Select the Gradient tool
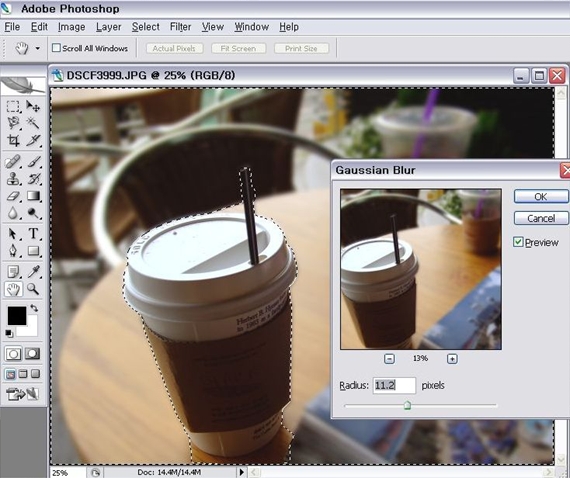 (x=33, y=196)
